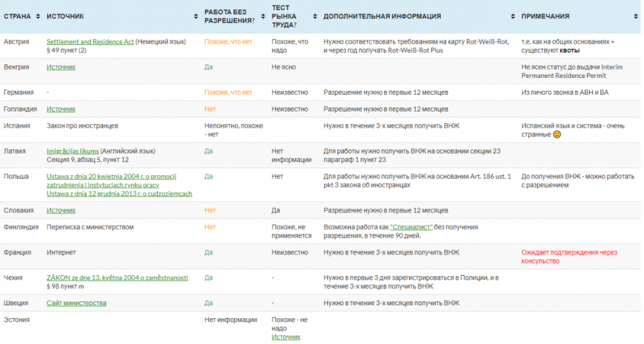Open the Settlement and Residence Act link
The width and height of the screenshot is (644, 344).
(90, 42)
